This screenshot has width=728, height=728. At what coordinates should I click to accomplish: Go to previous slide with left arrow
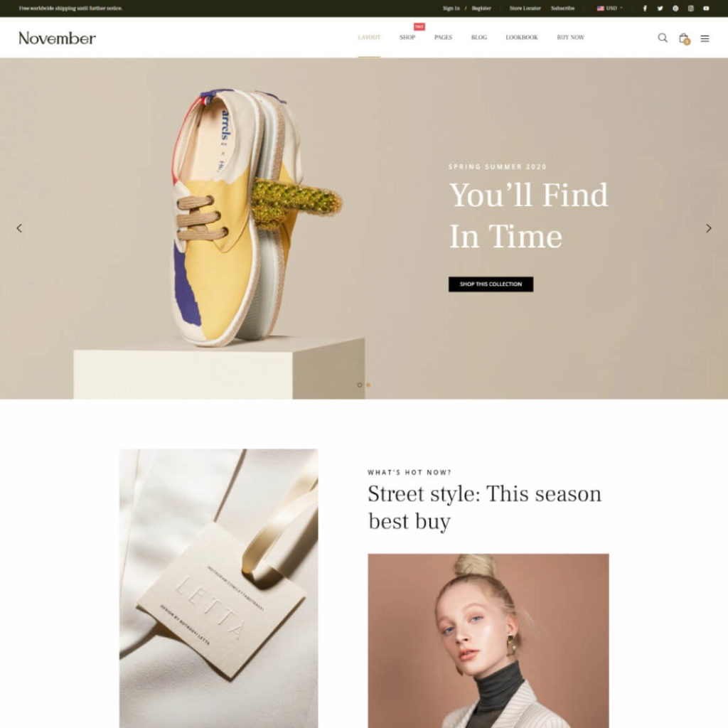point(19,228)
